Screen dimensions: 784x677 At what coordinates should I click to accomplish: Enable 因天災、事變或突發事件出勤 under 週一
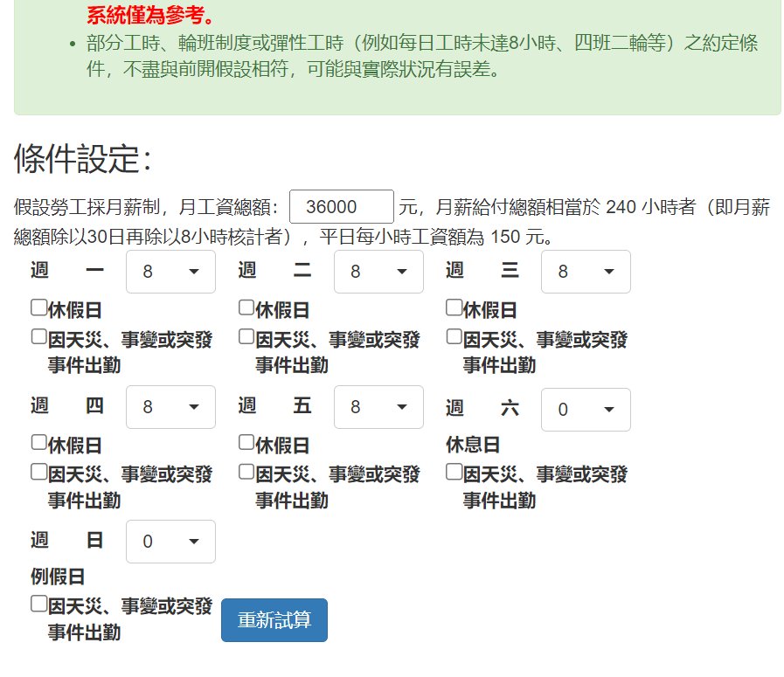[x=39, y=336]
